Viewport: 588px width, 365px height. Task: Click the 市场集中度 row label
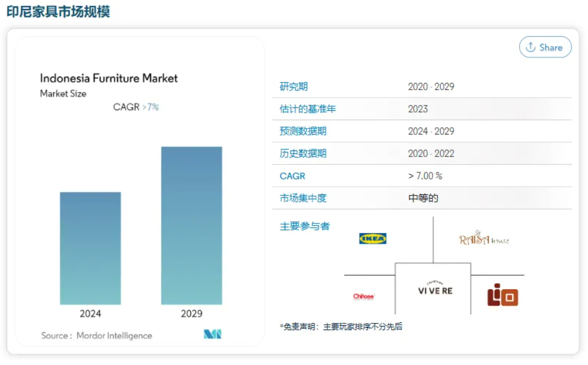[x=303, y=198]
